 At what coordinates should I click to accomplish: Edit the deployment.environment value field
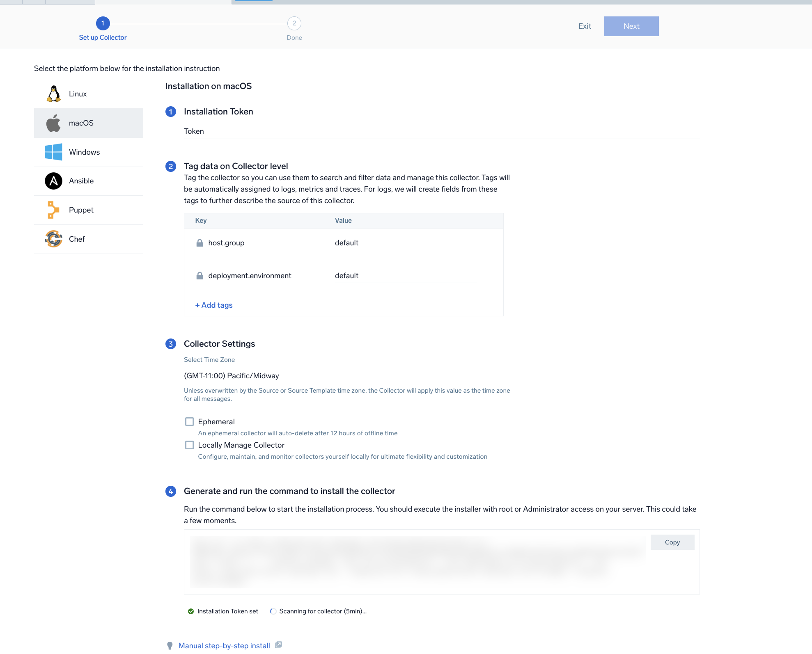(405, 276)
